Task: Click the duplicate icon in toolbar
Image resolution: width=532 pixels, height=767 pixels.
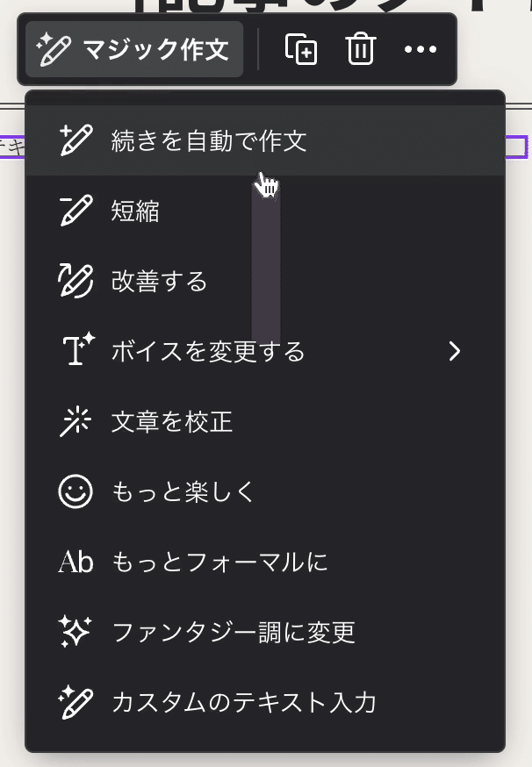Action: point(301,49)
